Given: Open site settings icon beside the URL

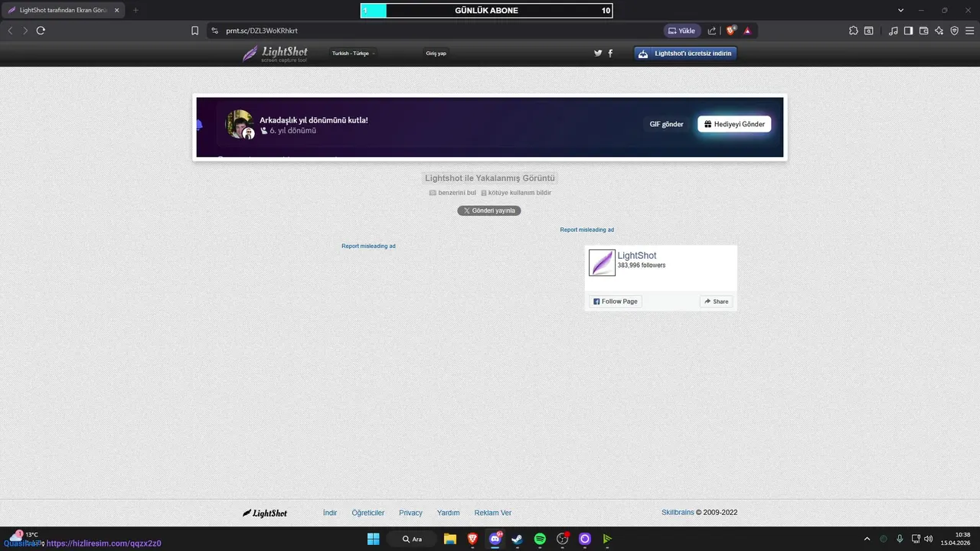Looking at the screenshot, I should tap(215, 31).
